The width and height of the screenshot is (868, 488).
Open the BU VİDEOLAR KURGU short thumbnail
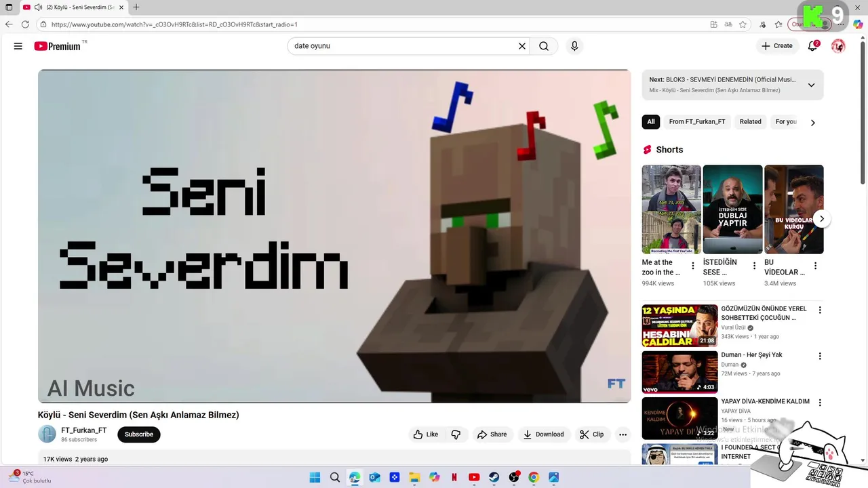click(x=794, y=209)
